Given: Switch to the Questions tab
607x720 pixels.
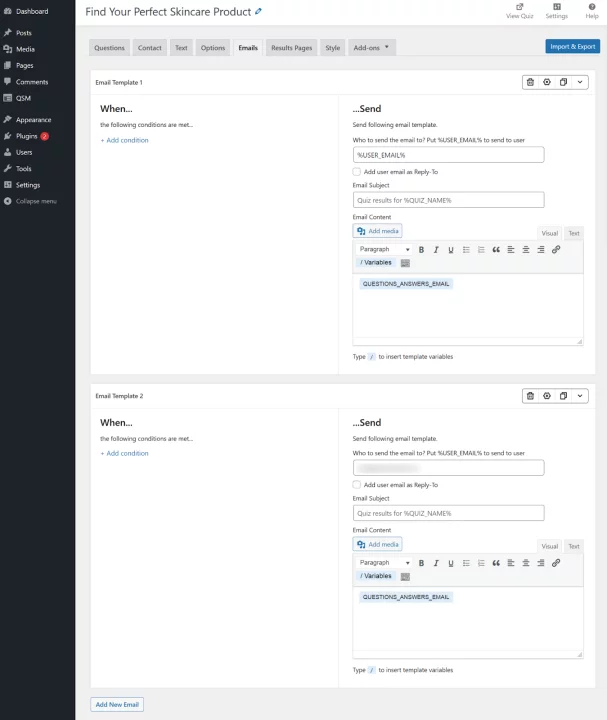Looking at the screenshot, I should [x=109, y=48].
